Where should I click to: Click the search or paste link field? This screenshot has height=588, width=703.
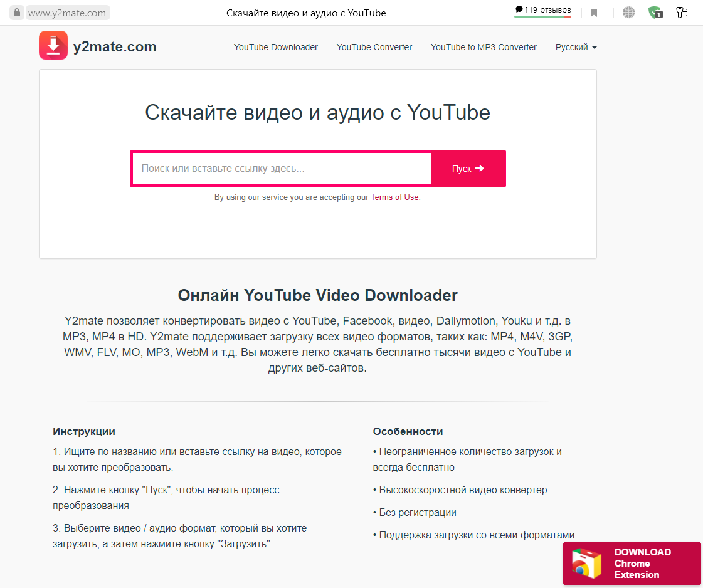tap(282, 169)
